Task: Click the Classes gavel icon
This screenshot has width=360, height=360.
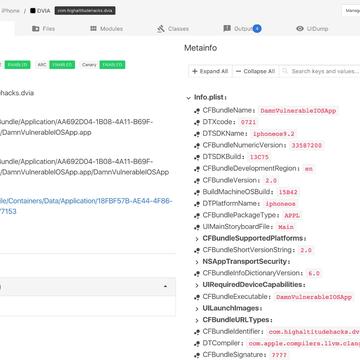Action: point(161,29)
